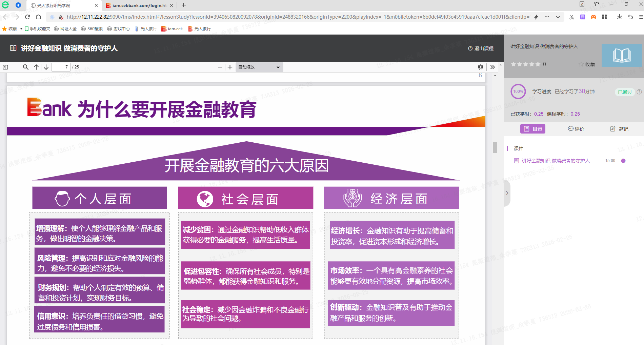Switch to the 评价 tab

tap(576, 129)
